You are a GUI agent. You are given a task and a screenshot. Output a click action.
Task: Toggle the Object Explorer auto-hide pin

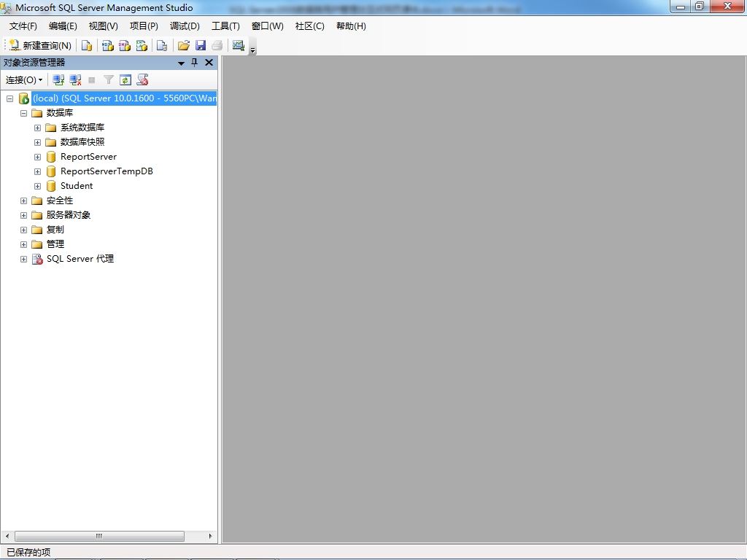[x=194, y=63]
